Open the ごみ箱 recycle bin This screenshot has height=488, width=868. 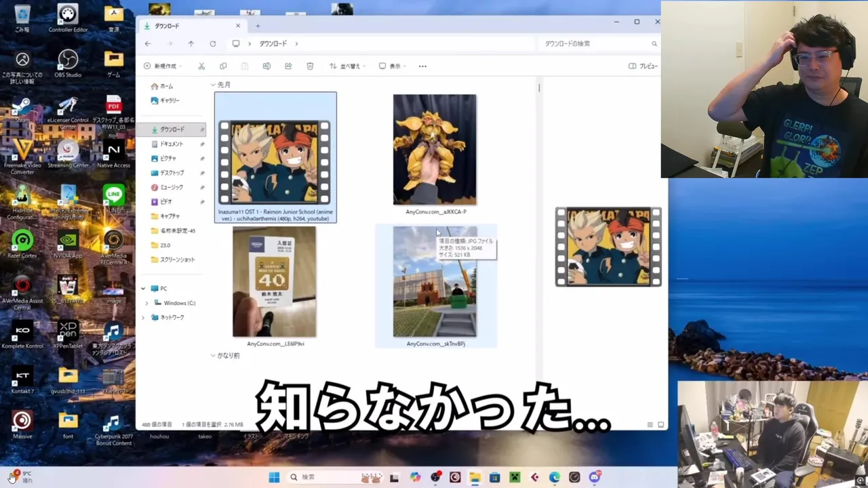[22, 18]
